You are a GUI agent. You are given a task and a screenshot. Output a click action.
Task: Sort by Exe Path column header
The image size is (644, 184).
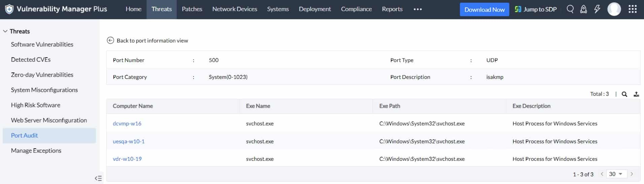pos(389,106)
